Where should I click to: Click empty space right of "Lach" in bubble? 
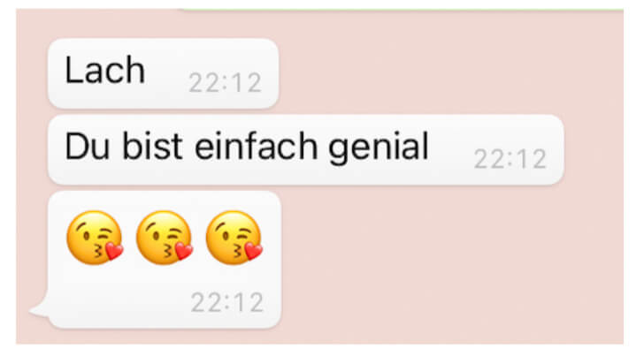coord(166,70)
